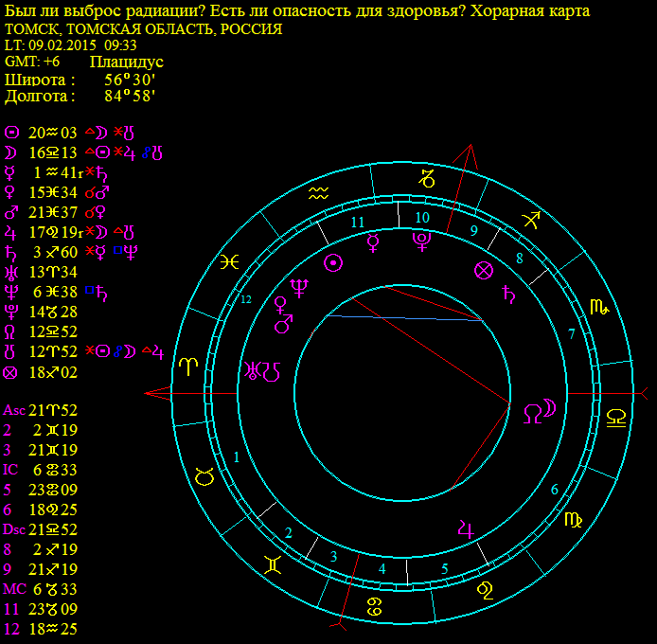Select house number 7 in the wheel

pos(571,333)
